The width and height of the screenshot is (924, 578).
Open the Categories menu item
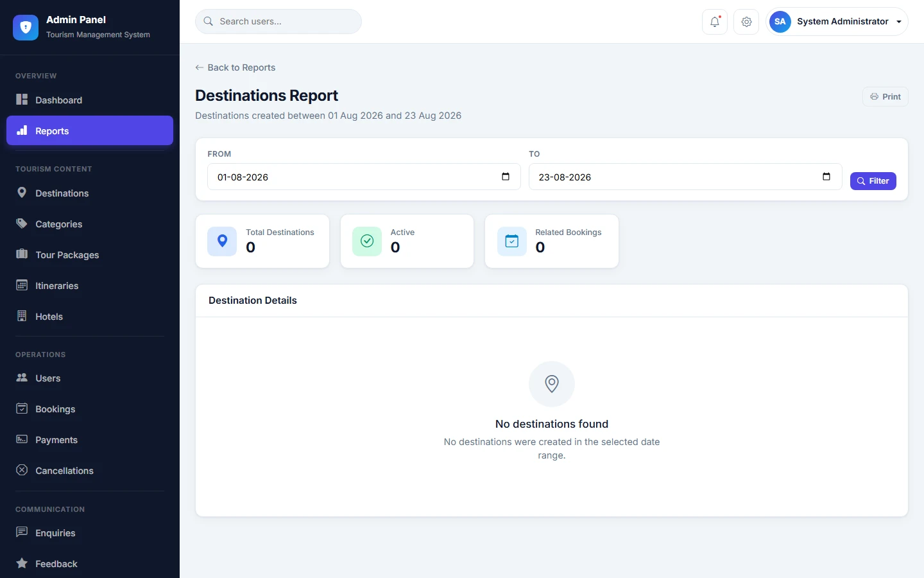coord(90,224)
